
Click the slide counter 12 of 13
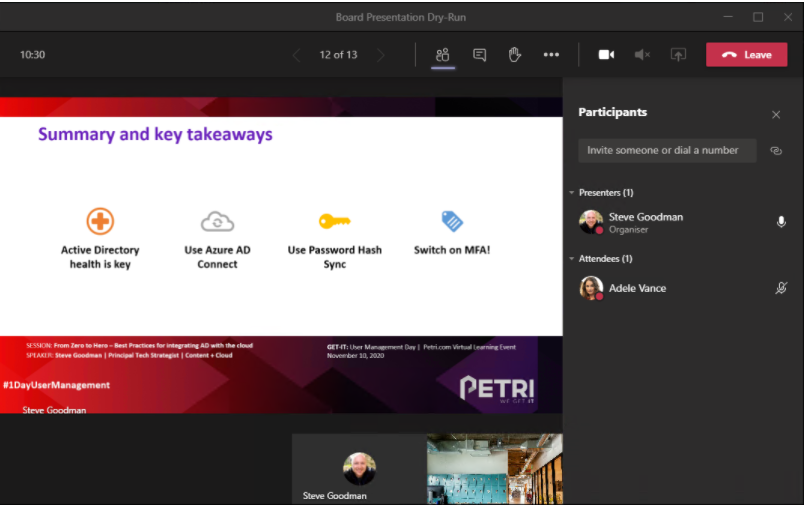pyautogui.click(x=338, y=55)
